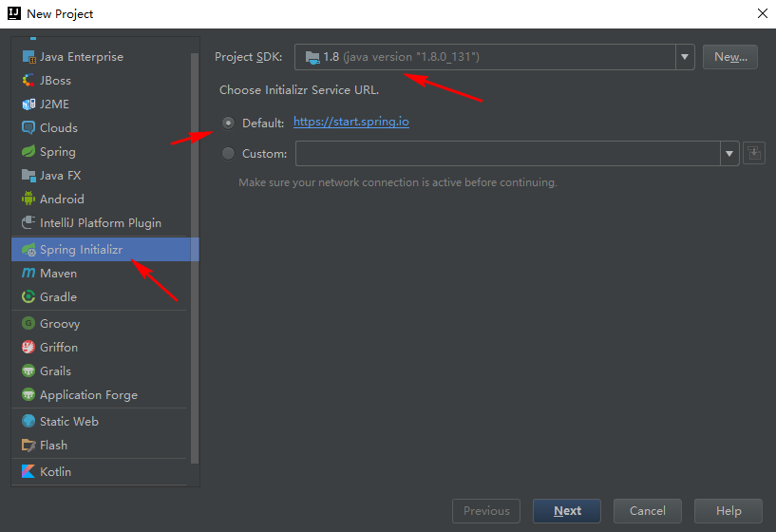
Task: Open Project SDK 1.8 combo box
Action: coord(495,57)
